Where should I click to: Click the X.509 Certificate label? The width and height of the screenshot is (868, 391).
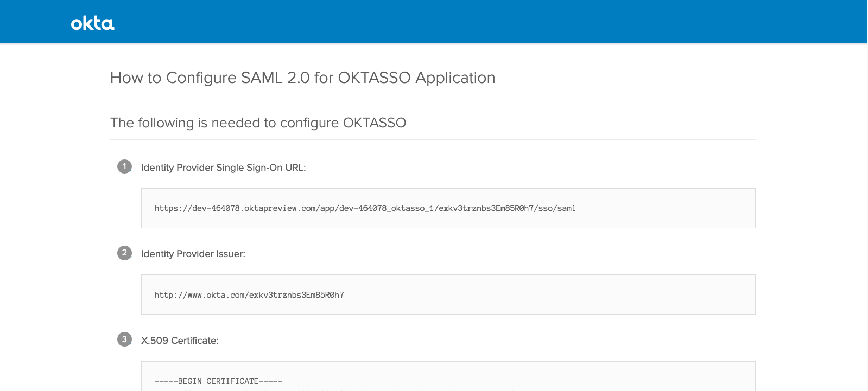(180, 341)
